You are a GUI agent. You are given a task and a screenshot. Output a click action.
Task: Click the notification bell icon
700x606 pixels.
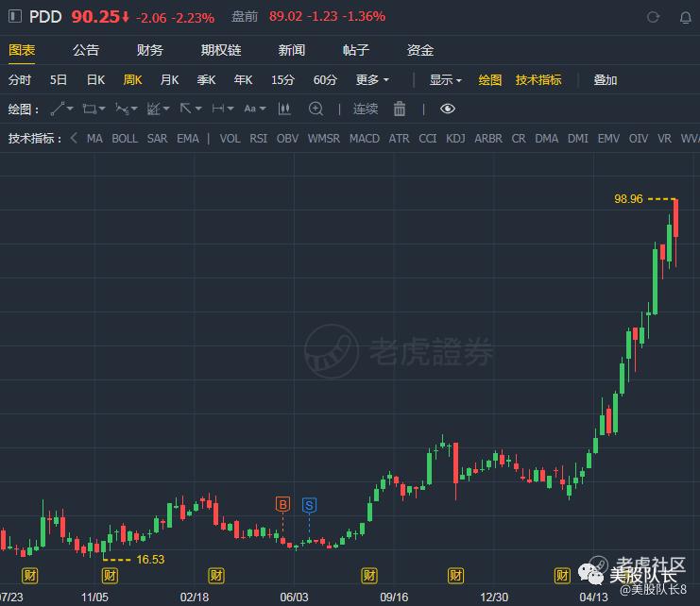click(686, 17)
